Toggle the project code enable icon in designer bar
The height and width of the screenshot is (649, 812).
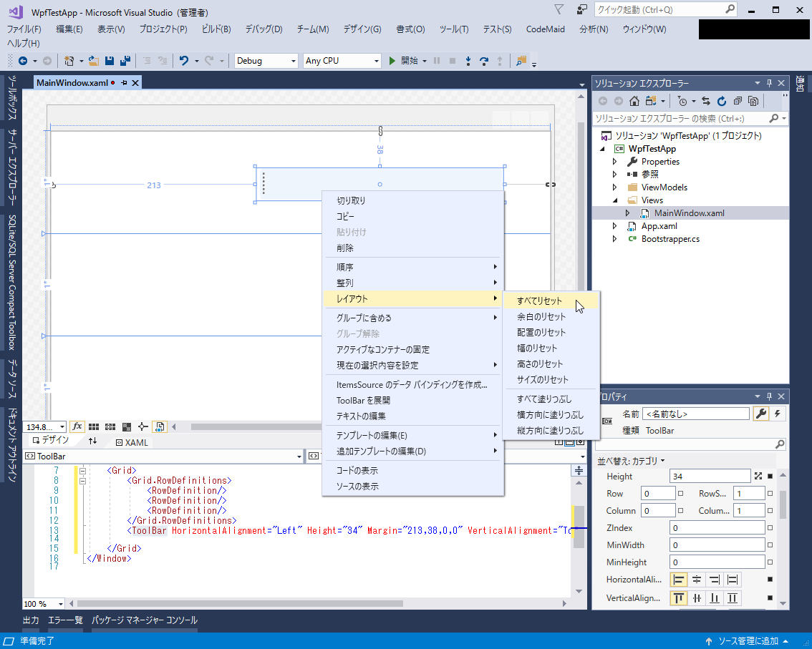point(160,427)
